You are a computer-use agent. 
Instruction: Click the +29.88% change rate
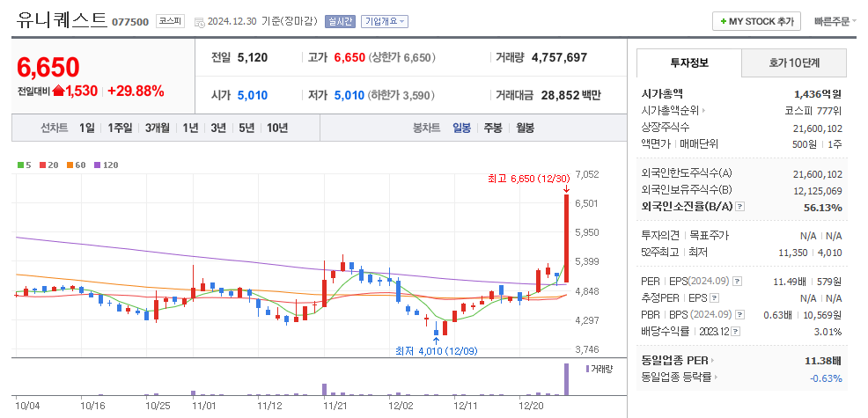[136, 92]
